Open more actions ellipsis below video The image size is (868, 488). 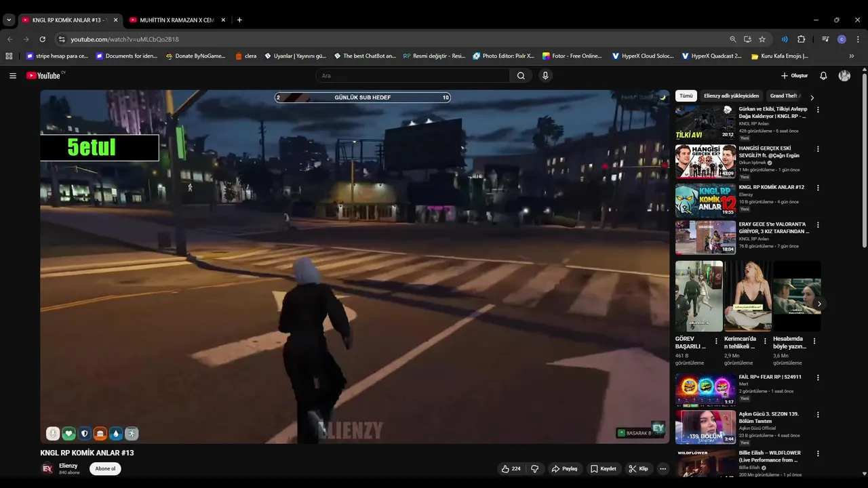coord(663,468)
